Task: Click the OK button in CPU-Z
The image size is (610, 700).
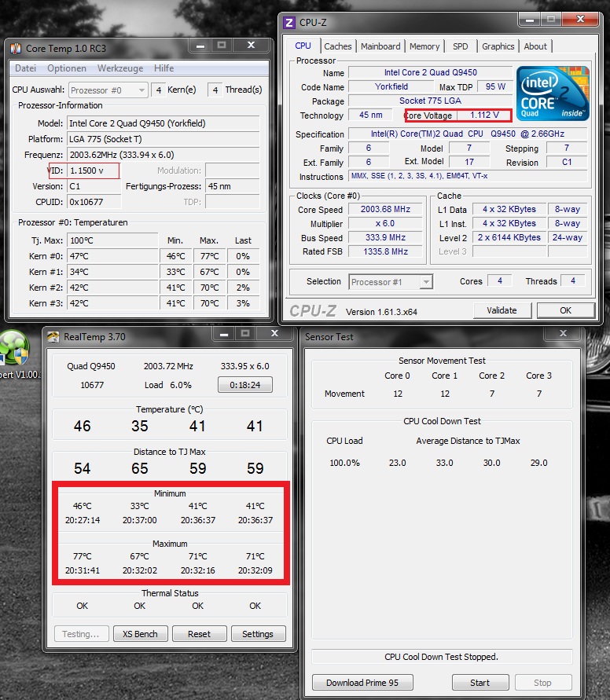Action: pyautogui.click(x=565, y=310)
